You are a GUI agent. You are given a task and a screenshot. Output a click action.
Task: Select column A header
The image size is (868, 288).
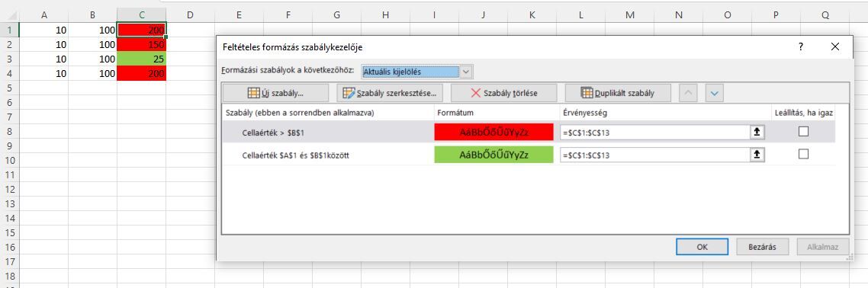[x=43, y=15]
